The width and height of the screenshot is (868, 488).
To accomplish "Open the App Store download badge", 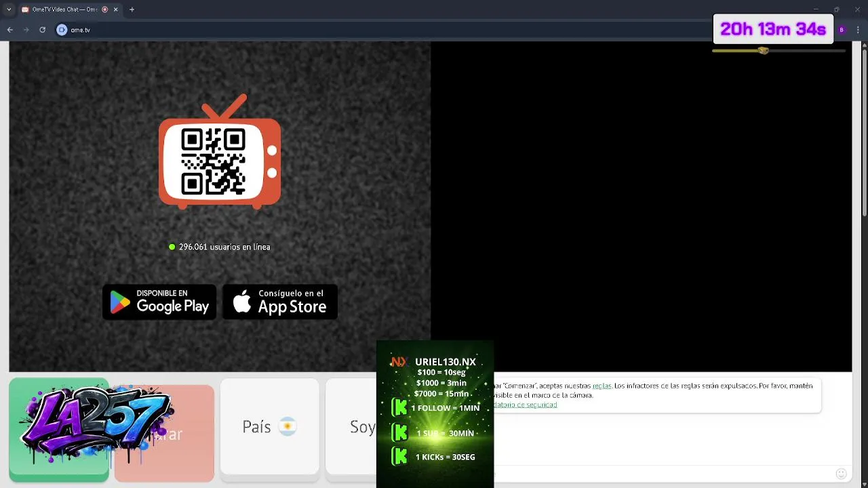I will coord(280,302).
